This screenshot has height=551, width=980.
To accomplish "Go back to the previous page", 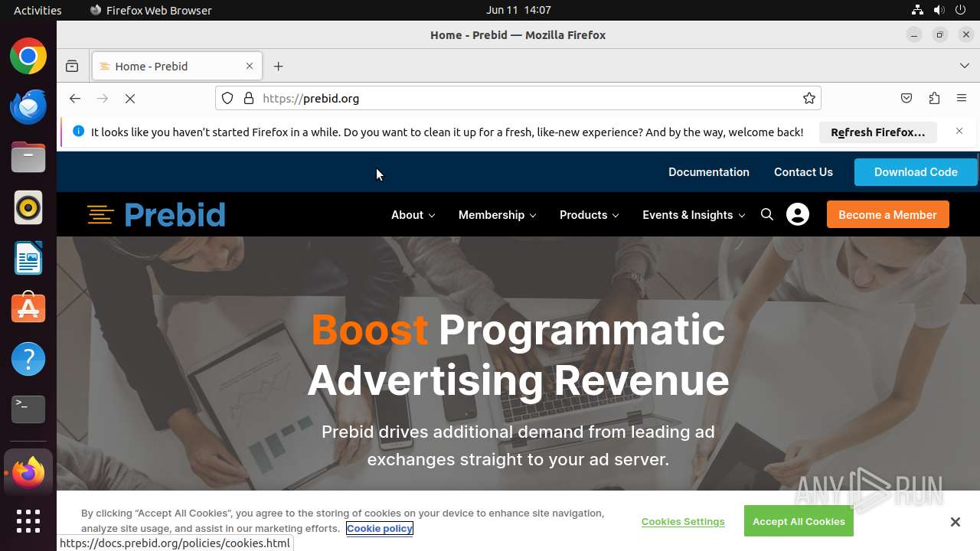I will click(x=74, y=98).
